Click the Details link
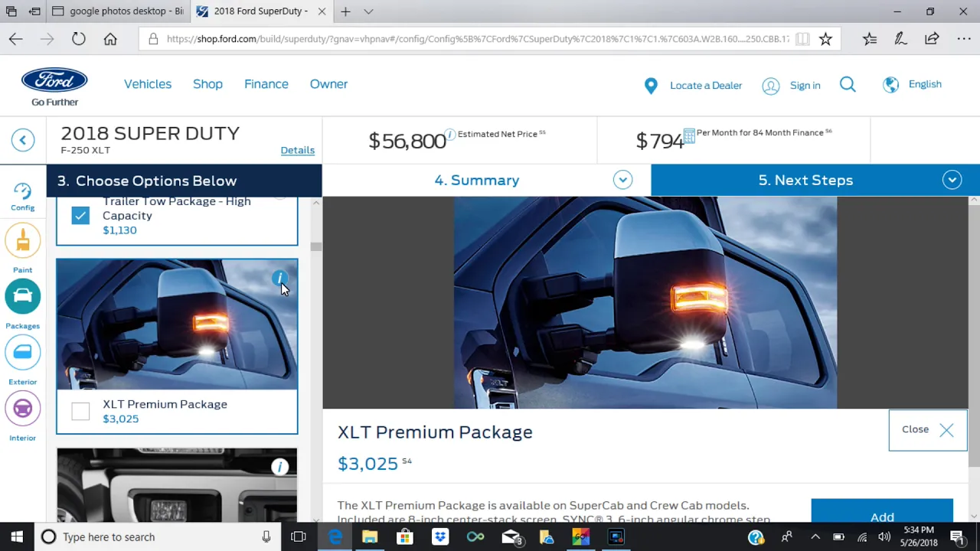The image size is (980, 551). pyautogui.click(x=297, y=150)
